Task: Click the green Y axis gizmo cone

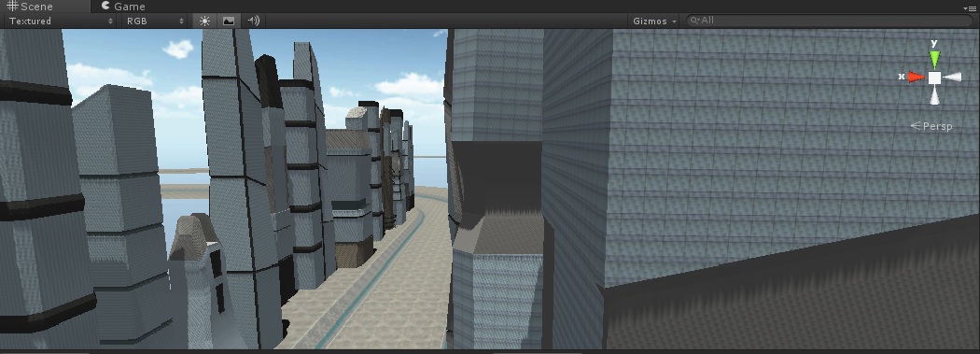Action: pos(934,59)
